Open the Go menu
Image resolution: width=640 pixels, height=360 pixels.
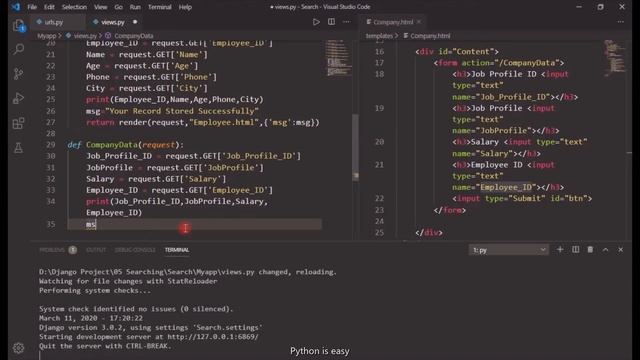tap(118, 7)
